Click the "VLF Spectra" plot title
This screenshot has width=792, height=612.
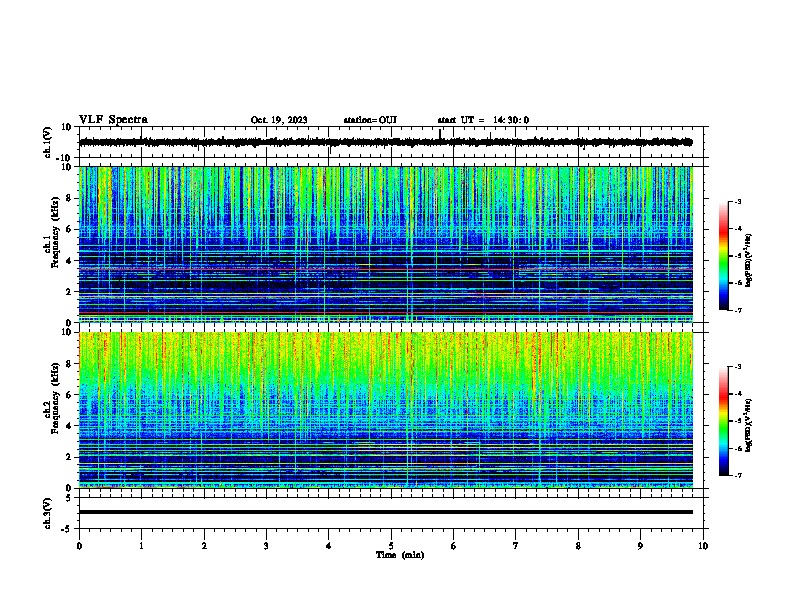click(x=113, y=120)
